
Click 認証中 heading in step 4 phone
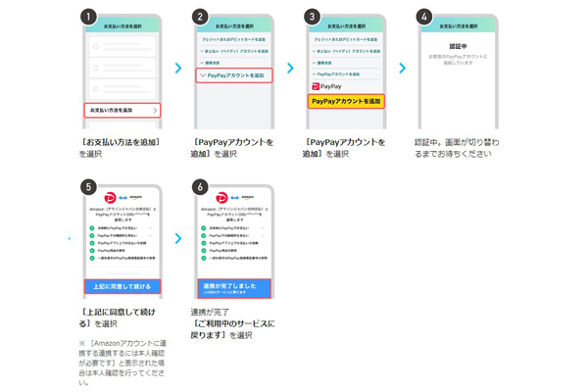click(x=458, y=46)
